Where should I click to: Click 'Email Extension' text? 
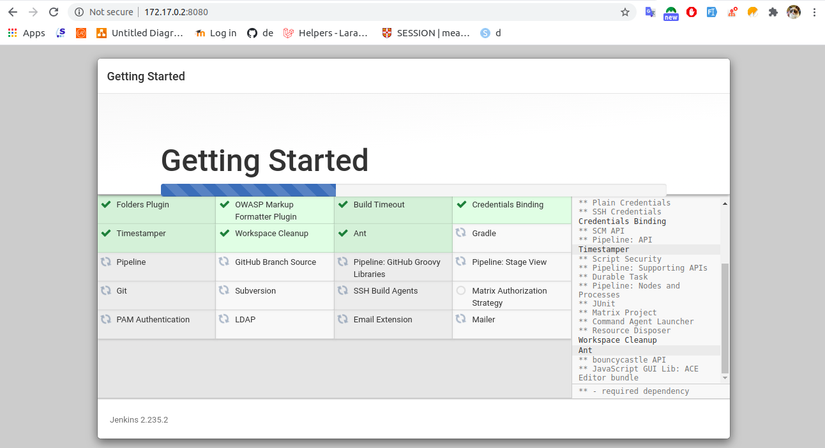pyautogui.click(x=383, y=320)
